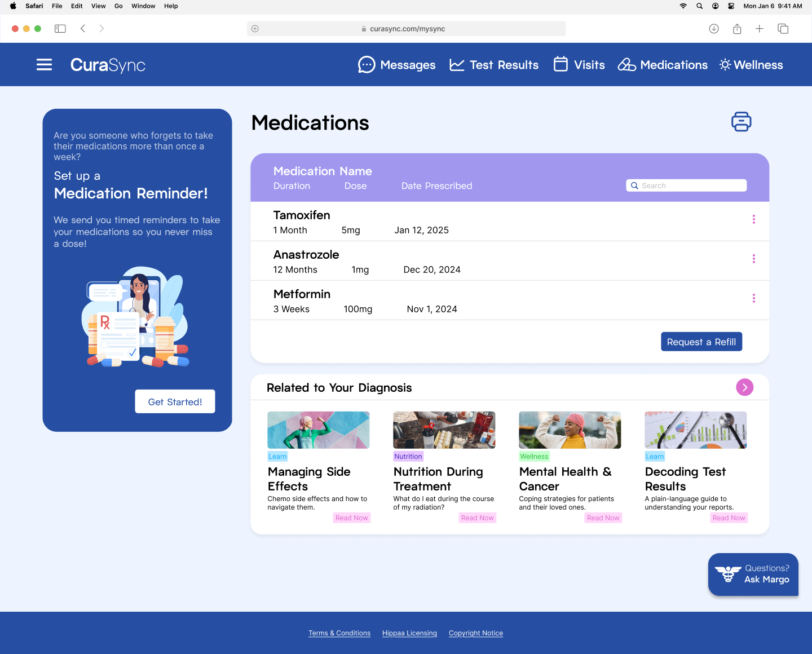
Task: Open Mental Health & Cancer thumbnail
Action: click(570, 430)
